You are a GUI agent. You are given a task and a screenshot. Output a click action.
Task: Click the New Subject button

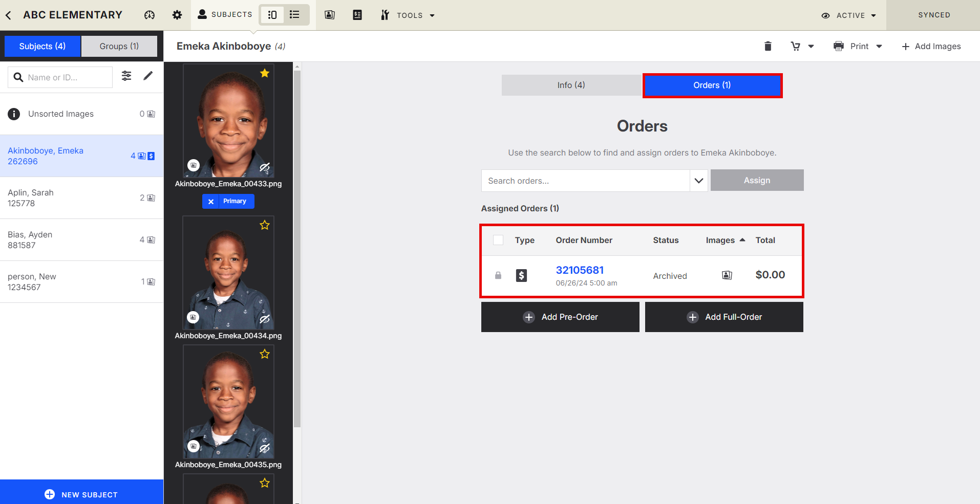tap(82, 492)
